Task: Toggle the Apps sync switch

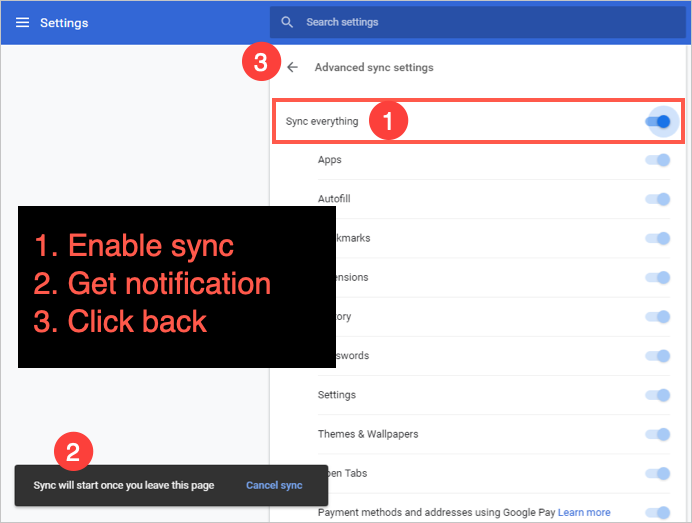Action: (658, 160)
